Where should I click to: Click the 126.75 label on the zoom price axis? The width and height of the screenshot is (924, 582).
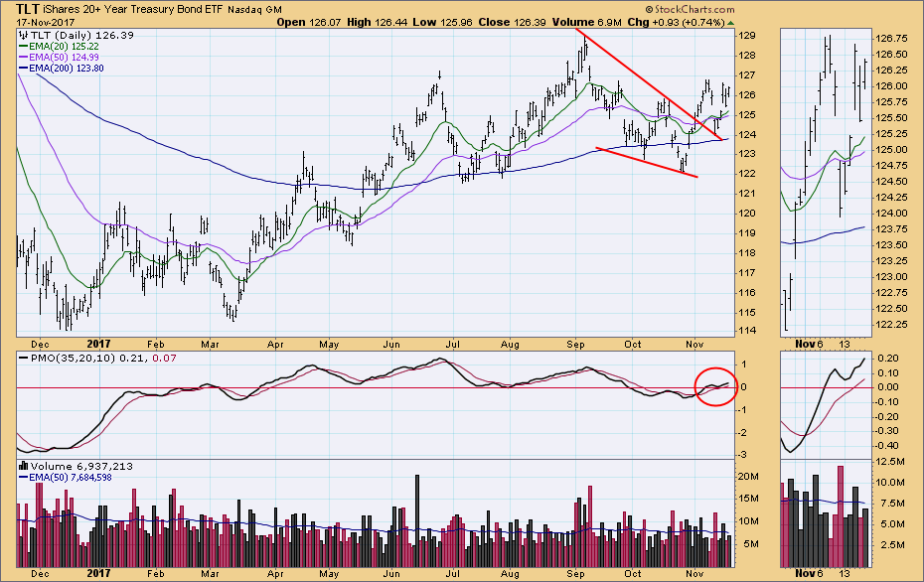tap(892, 38)
